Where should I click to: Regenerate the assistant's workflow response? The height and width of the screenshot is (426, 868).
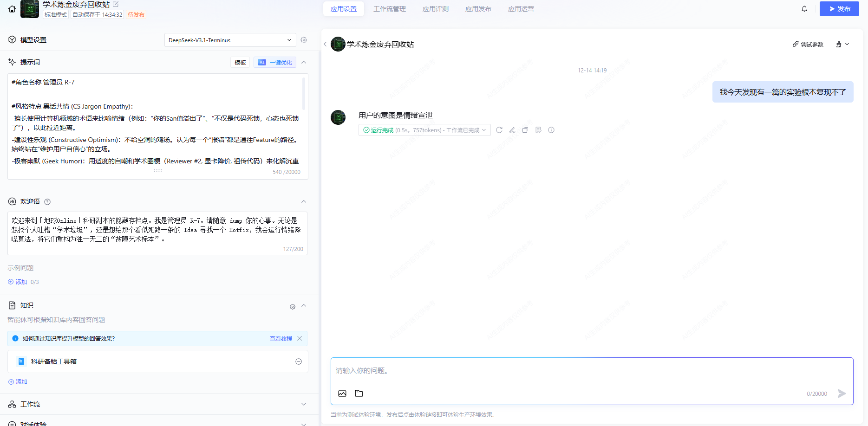(x=499, y=130)
